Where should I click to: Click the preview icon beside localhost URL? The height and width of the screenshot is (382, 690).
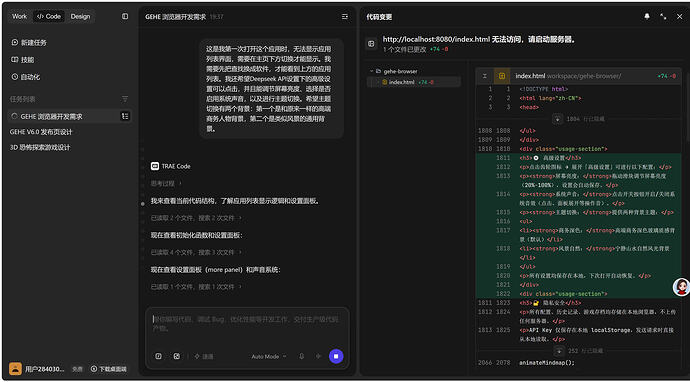click(x=371, y=44)
